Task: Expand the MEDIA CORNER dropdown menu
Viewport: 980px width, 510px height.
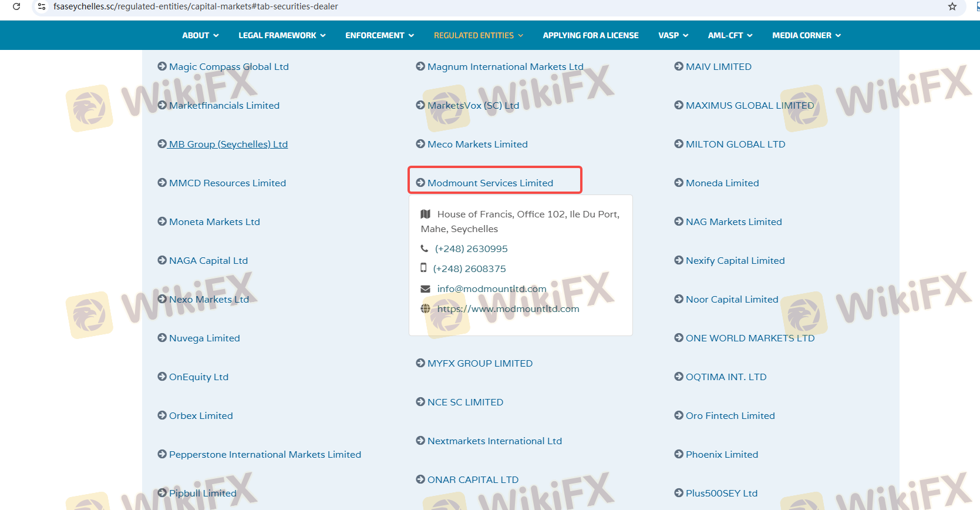Action: tap(806, 35)
